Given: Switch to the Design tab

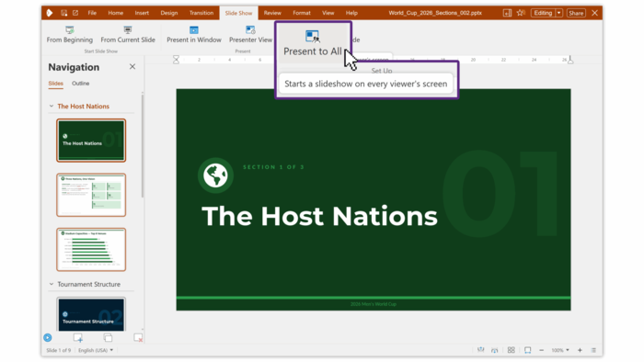Looking at the screenshot, I should pos(168,13).
